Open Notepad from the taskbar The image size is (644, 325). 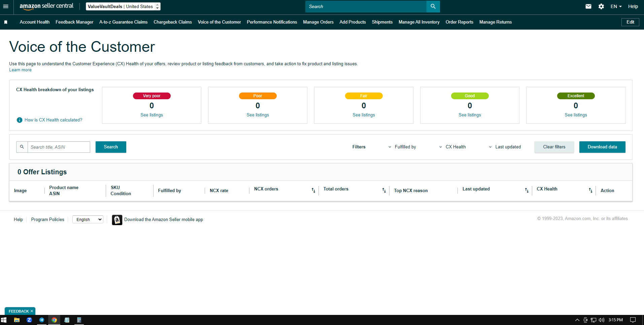67,320
